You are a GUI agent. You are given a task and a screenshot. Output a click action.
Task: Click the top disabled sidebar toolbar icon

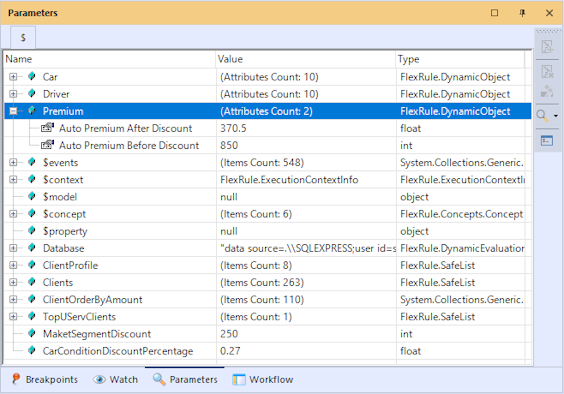(x=547, y=46)
